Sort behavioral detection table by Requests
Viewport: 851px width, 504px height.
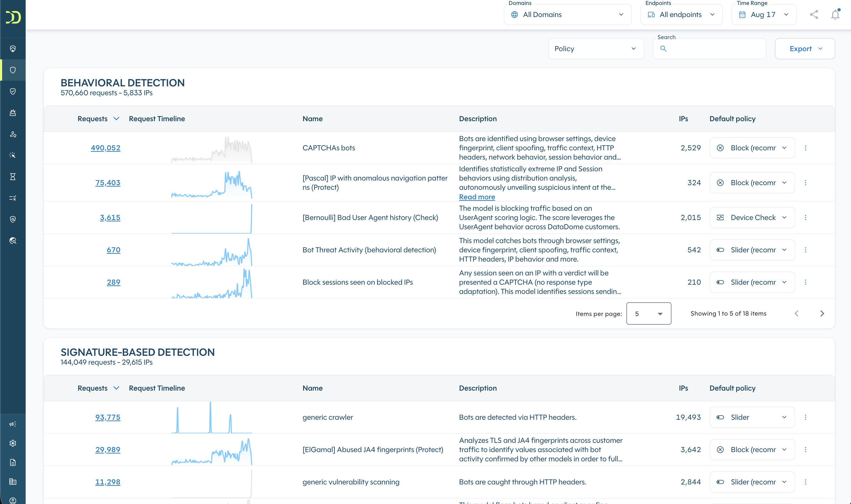[x=98, y=119]
